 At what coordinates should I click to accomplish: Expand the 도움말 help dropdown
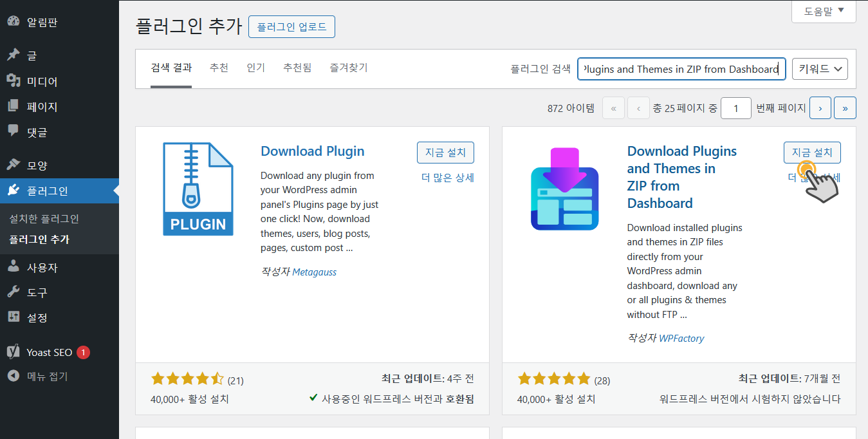click(x=824, y=11)
